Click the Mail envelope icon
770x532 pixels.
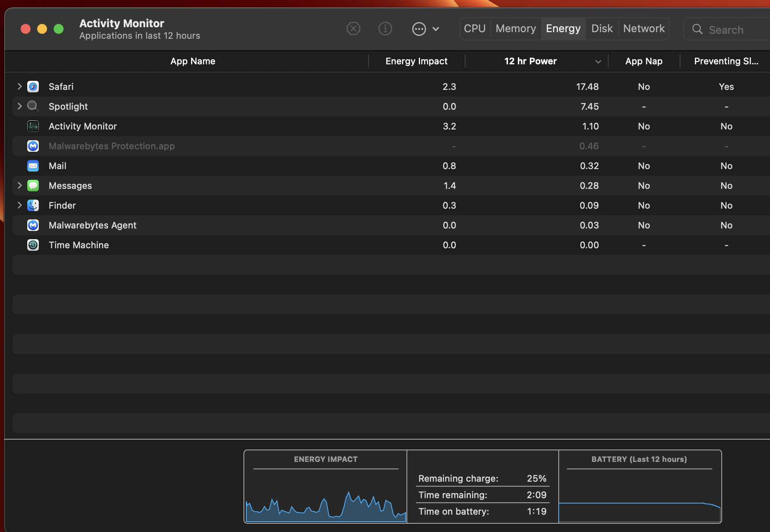click(x=33, y=166)
